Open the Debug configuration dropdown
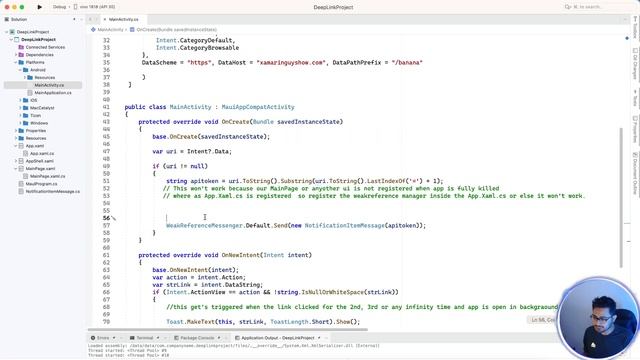 (x=61, y=7)
